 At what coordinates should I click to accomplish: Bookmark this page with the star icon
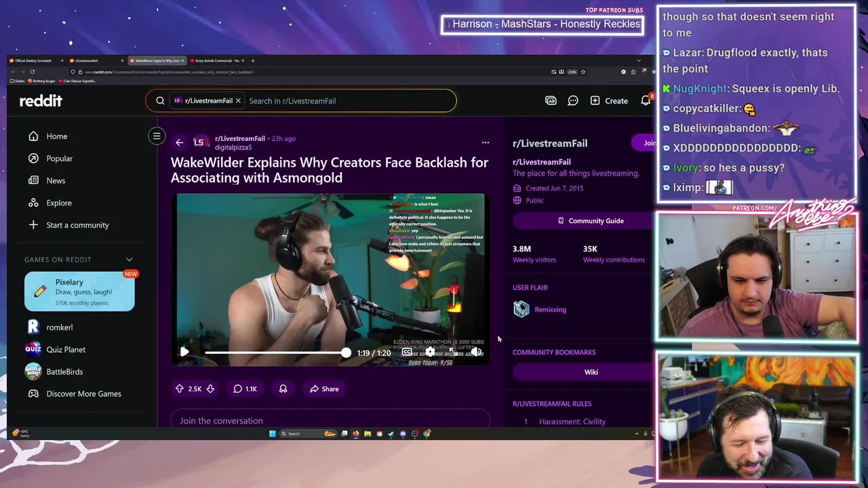(583, 72)
